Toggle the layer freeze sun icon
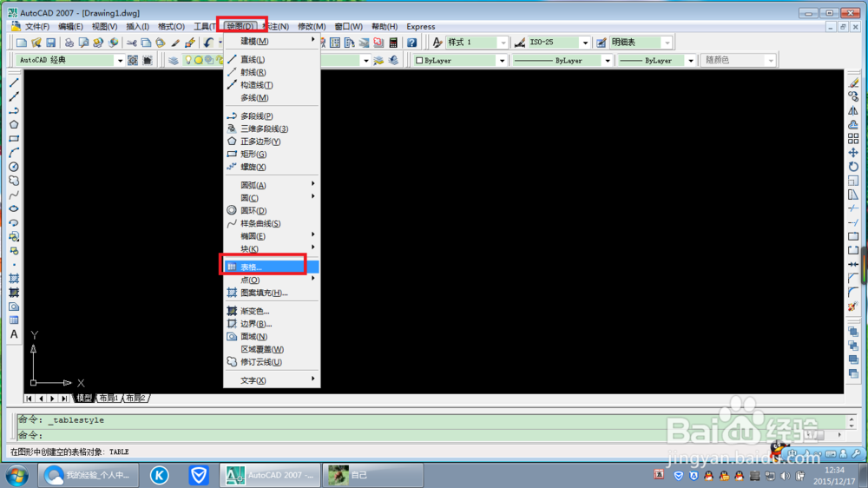The height and width of the screenshot is (488, 868). [198, 61]
